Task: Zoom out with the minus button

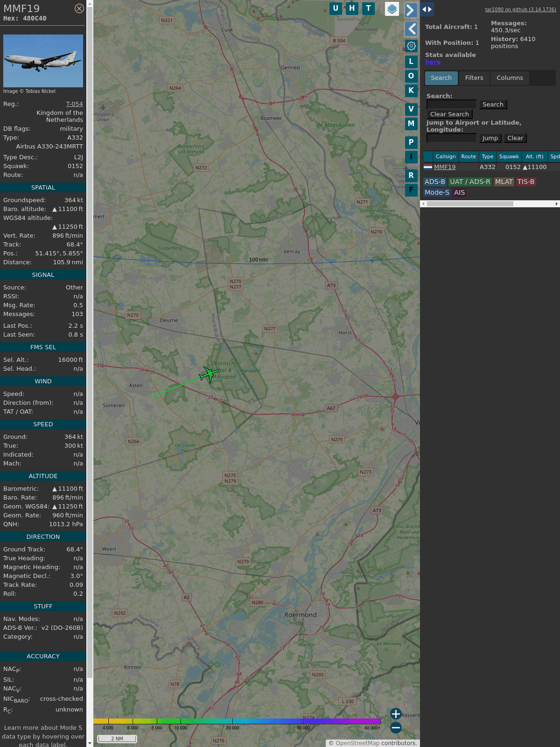Action: coord(396,727)
